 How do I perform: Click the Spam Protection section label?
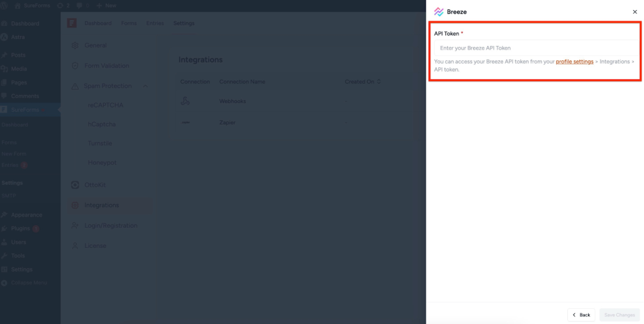(108, 86)
